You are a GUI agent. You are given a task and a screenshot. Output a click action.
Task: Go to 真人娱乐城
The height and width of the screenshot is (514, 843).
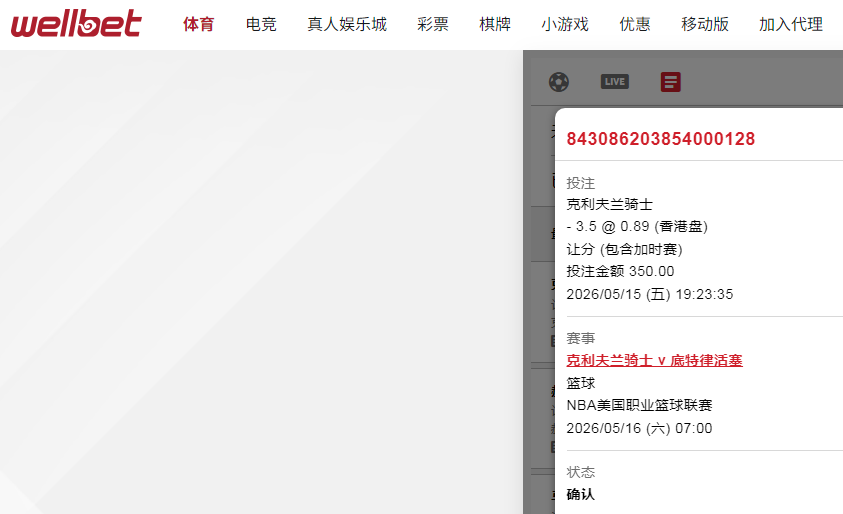[x=347, y=24]
